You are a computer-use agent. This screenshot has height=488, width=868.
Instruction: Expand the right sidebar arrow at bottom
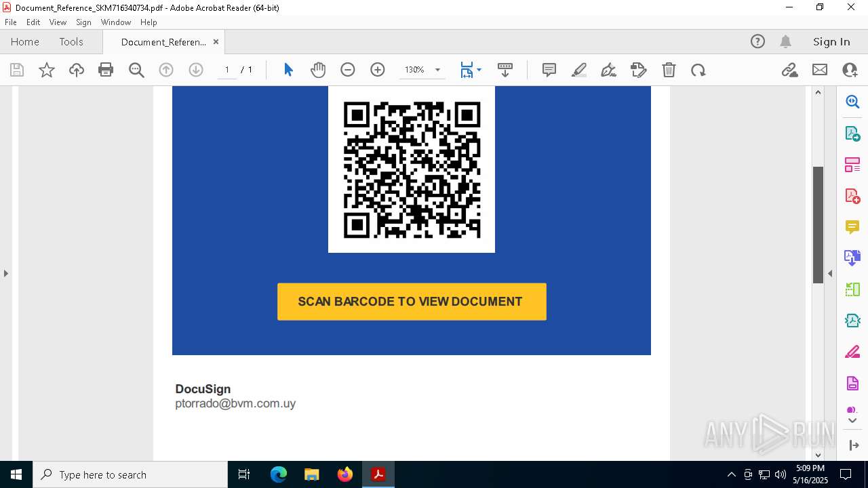tap(853, 445)
